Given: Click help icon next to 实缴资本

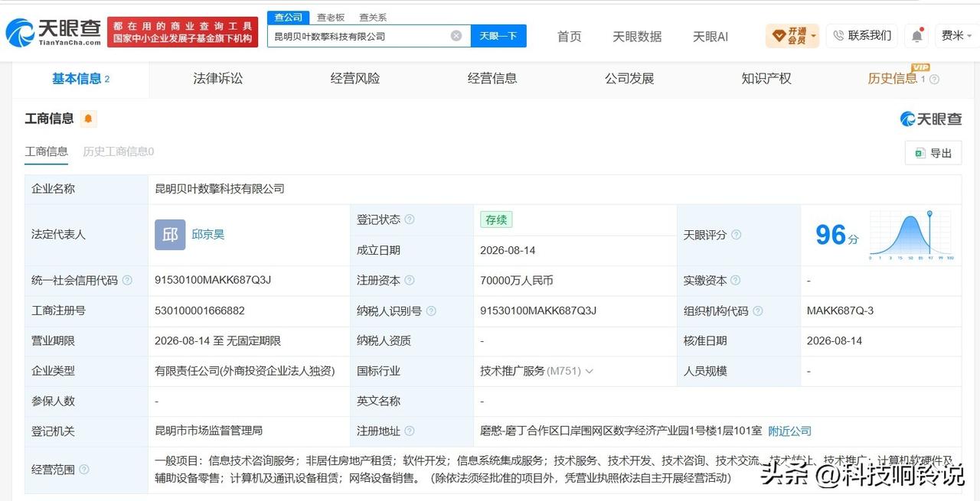Looking at the screenshot, I should point(736,281).
